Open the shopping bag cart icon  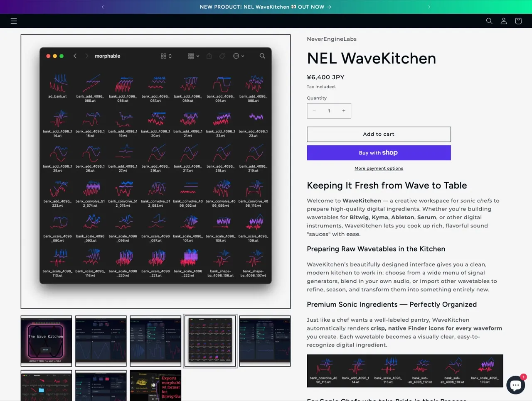pos(518,21)
